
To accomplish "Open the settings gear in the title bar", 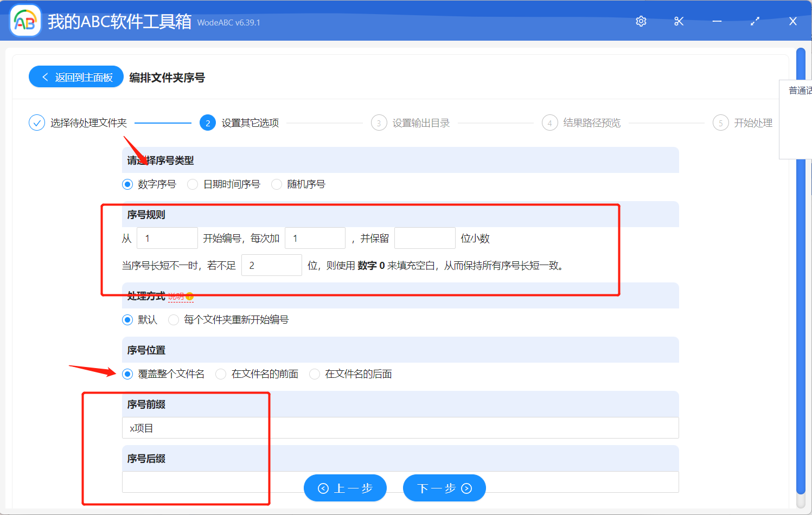I will coord(641,21).
